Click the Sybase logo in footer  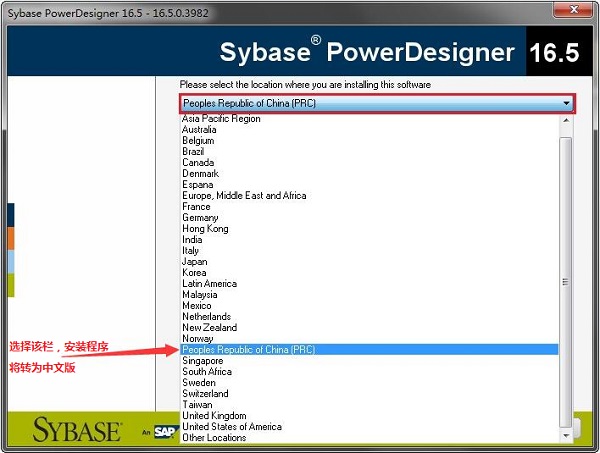[x=77, y=430]
